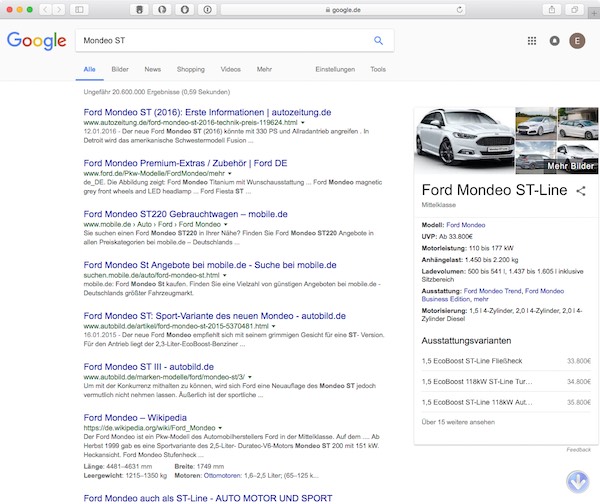The image size is (600, 504).
Task: Open Google notifications bell
Action: point(554,41)
